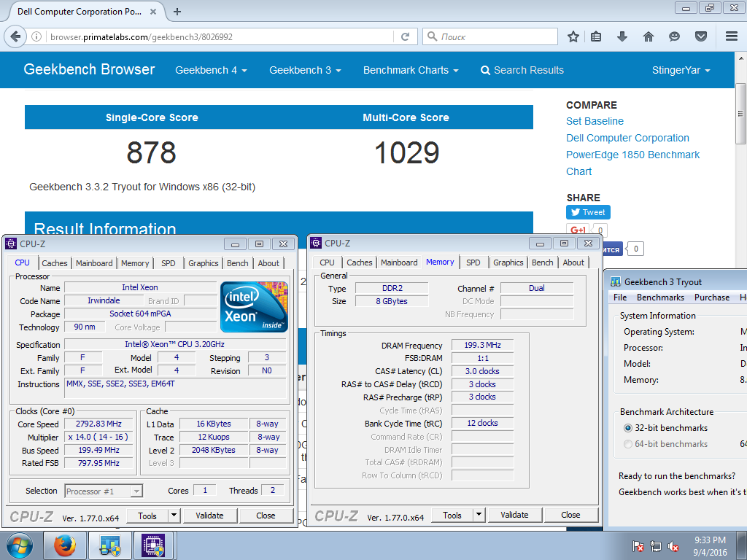Show site information icon in address bar
The height and width of the screenshot is (560, 747).
pos(36,36)
